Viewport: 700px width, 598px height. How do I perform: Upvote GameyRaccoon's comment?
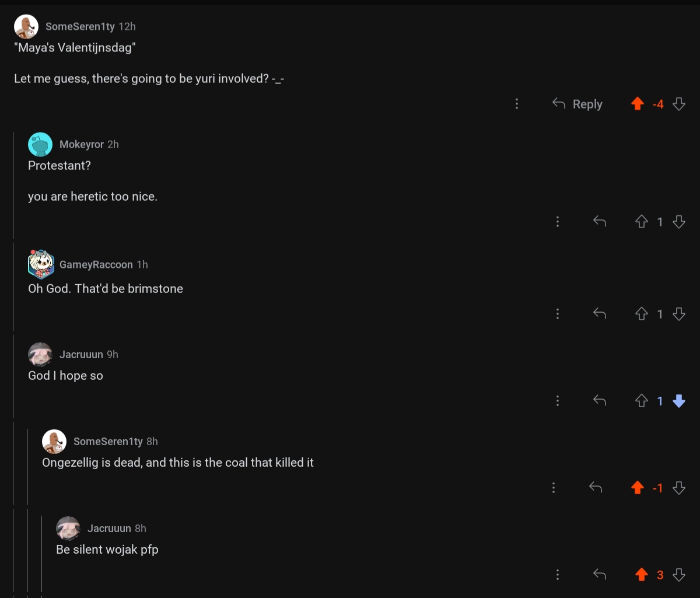click(641, 314)
